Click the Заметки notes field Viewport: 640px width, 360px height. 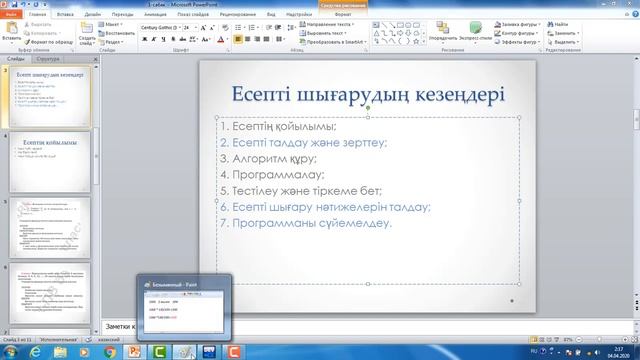[x=367, y=327]
